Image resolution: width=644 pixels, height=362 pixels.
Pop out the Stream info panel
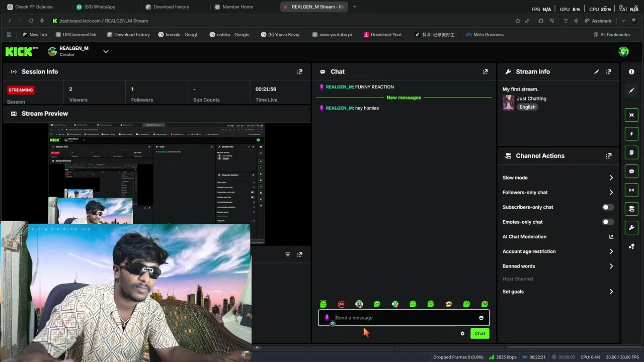[x=609, y=72]
